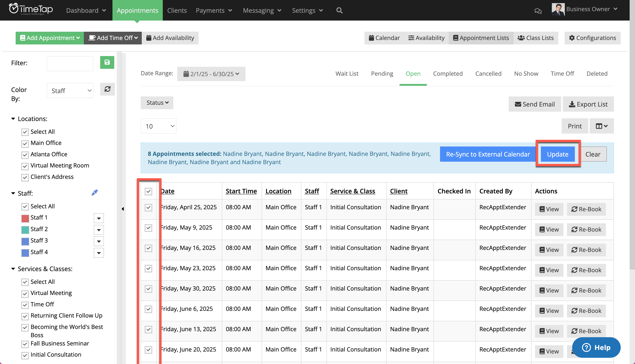Open the Help widget at bottom right
The width and height of the screenshot is (635, 364).
click(597, 347)
